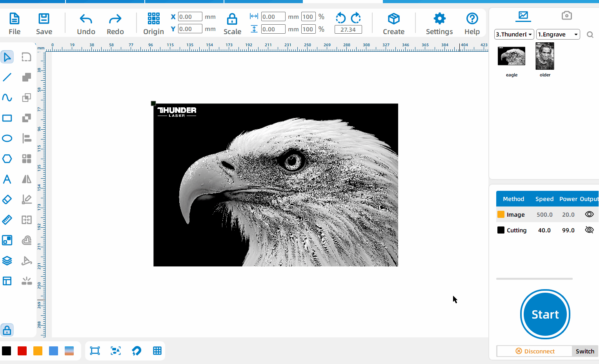This screenshot has height=364, width=599.
Task: Select the Rectangle tool
Action: [x=7, y=118]
